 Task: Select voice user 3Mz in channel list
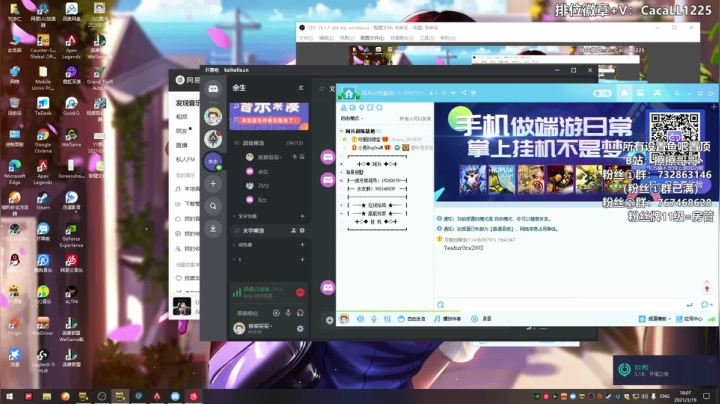pyautogui.click(x=263, y=185)
